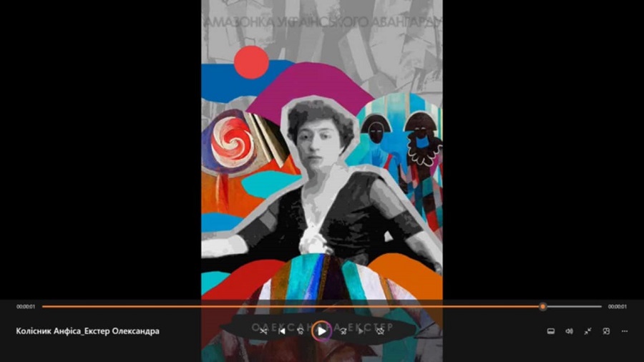Go to the previous track
The height and width of the screenshot is (362, 644).
point(282,331)
